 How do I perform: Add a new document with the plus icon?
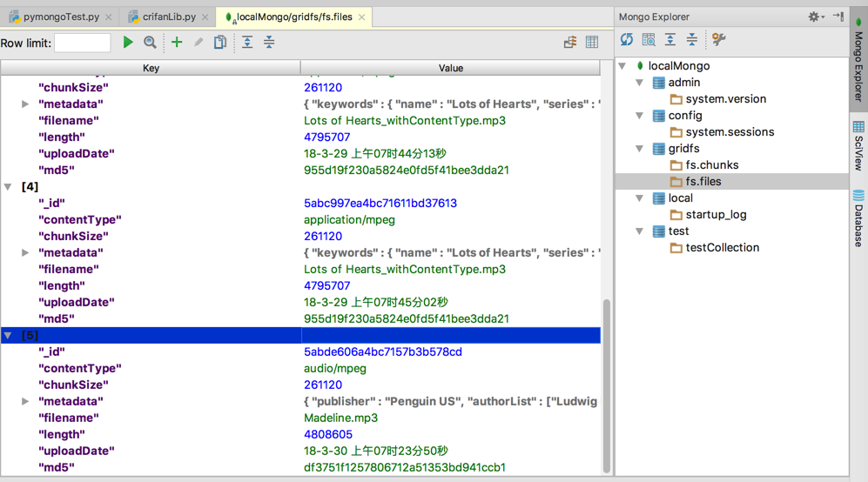point(177,43)
